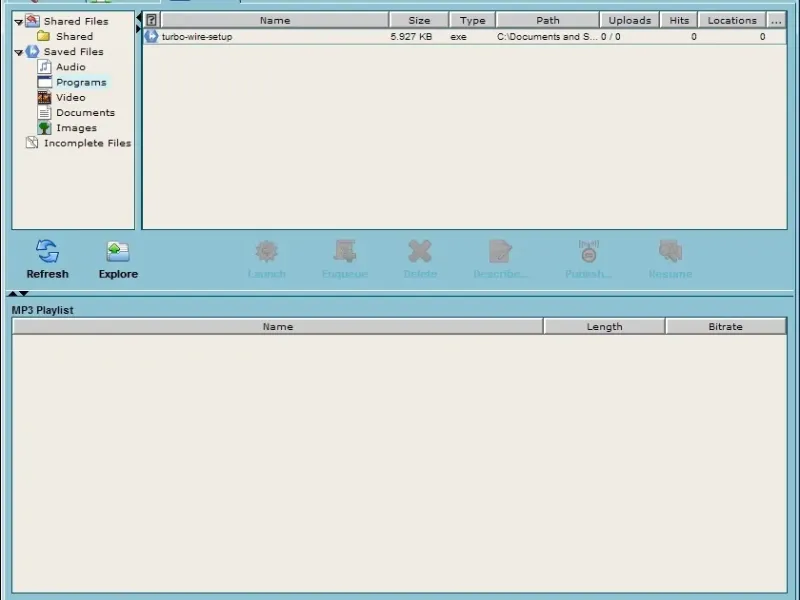The width and height of the screenshot is (800, 600).
Task: Click the Launch gear icon
Action: (x=266, y=251)
